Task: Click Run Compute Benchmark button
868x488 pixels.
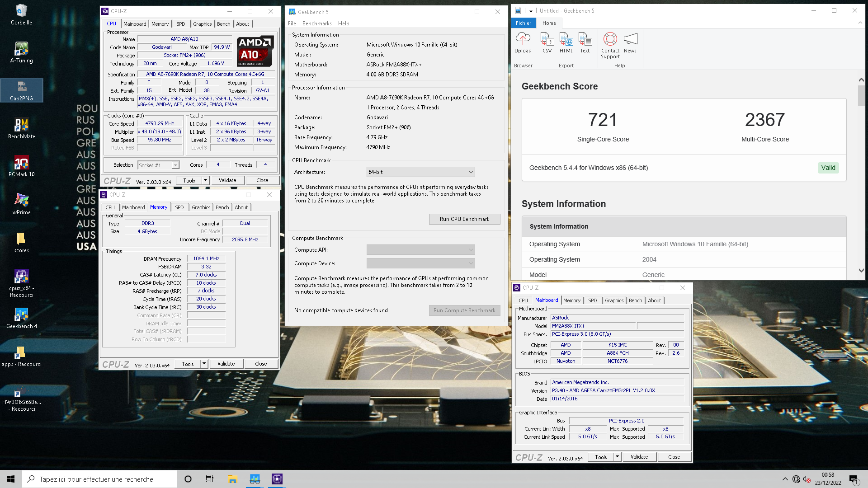Action: pos(464,310)
